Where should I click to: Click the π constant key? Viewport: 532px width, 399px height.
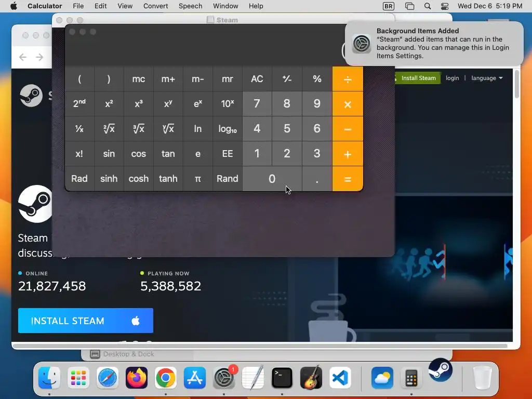pyautogui.click(x=198, y=179)
